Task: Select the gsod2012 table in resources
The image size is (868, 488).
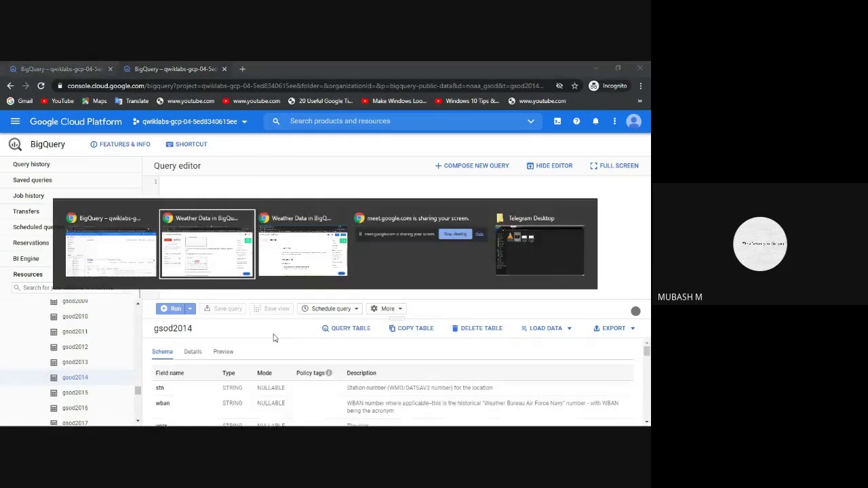Action: (75, 347)
